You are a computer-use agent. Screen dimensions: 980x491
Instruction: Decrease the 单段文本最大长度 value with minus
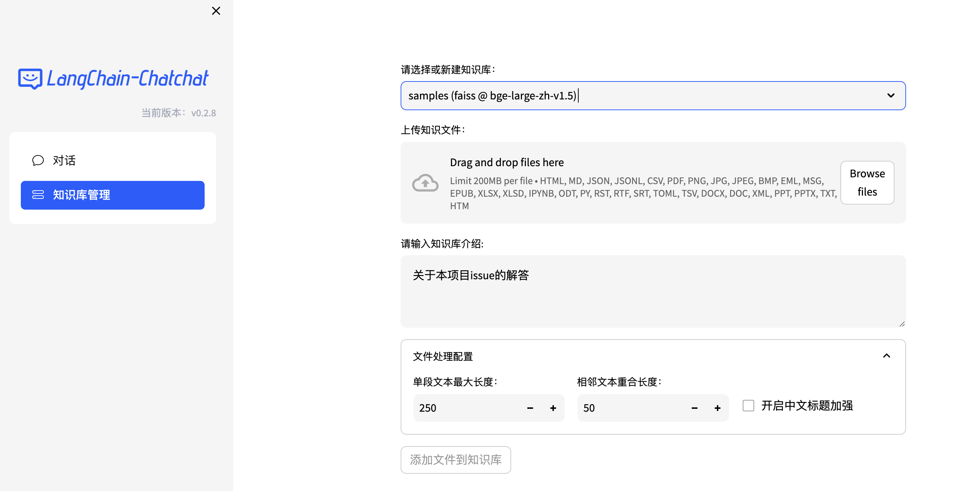tap(530, 408)
